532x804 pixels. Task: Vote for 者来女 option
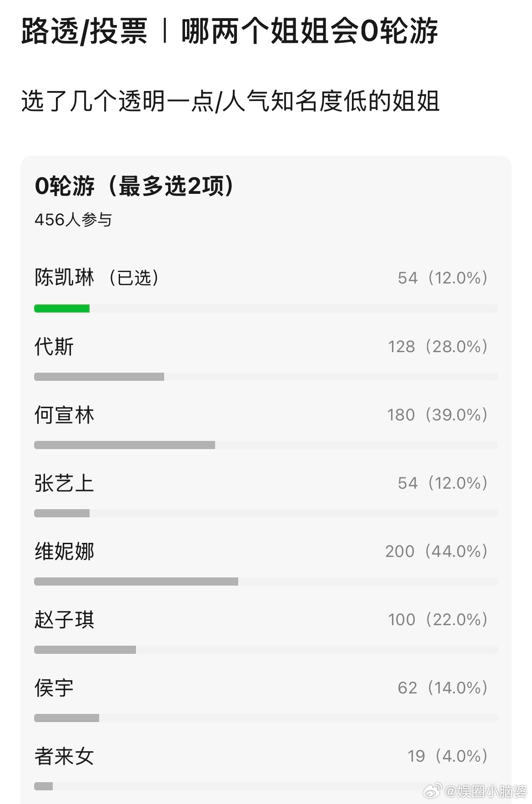tap(64, 756)
